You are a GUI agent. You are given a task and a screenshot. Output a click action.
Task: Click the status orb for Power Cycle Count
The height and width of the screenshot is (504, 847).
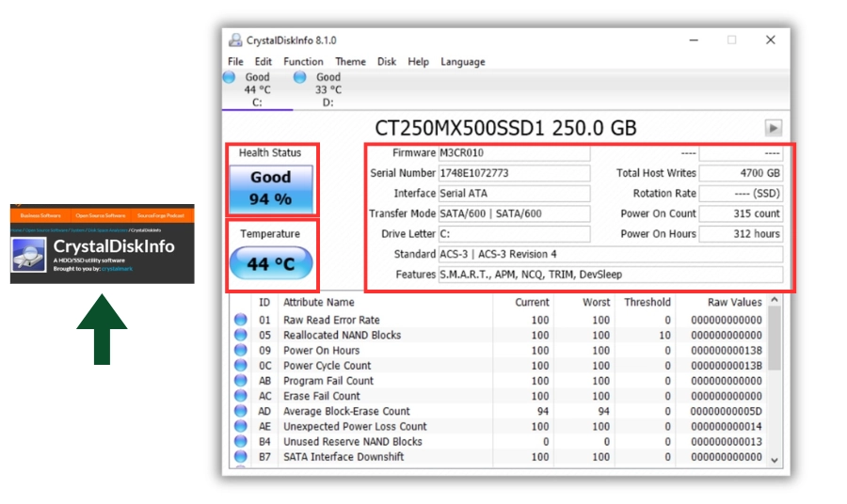[240, 366]
